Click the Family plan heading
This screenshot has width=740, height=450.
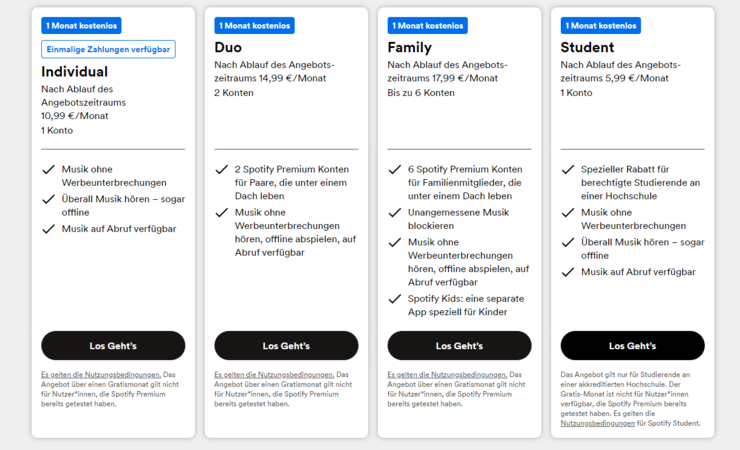(410, 48)
